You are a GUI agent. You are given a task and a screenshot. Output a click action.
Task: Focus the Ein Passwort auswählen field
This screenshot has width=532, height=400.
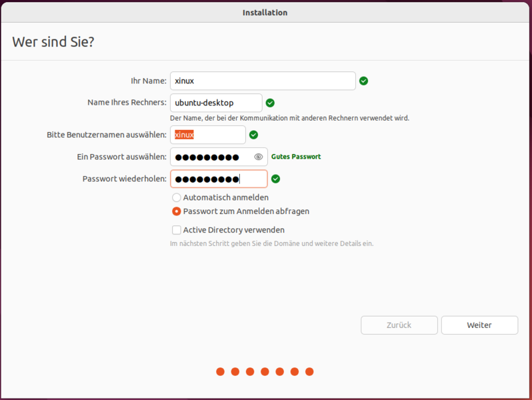210,157
